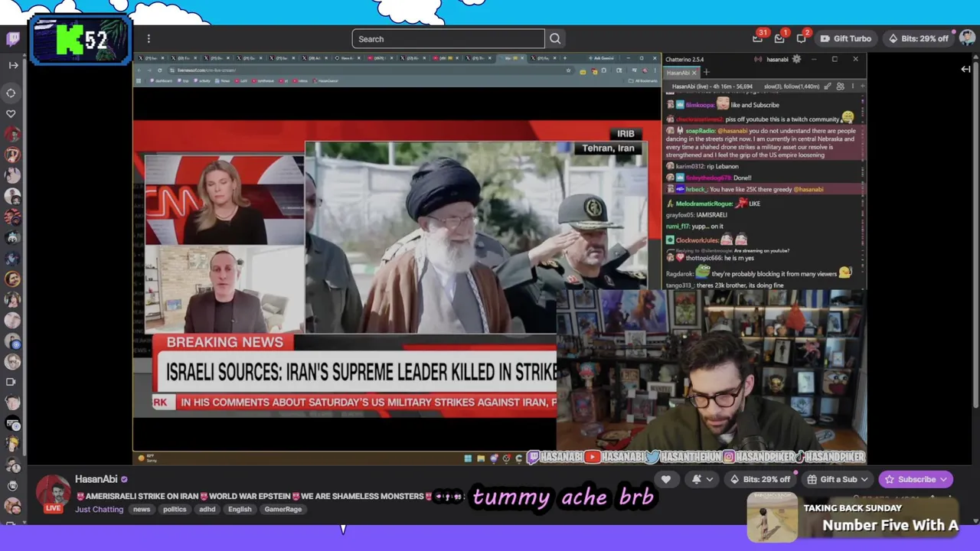This screenshot has height=551, width=980.
Task: Select the GamerRage tag
Action: 283,510
